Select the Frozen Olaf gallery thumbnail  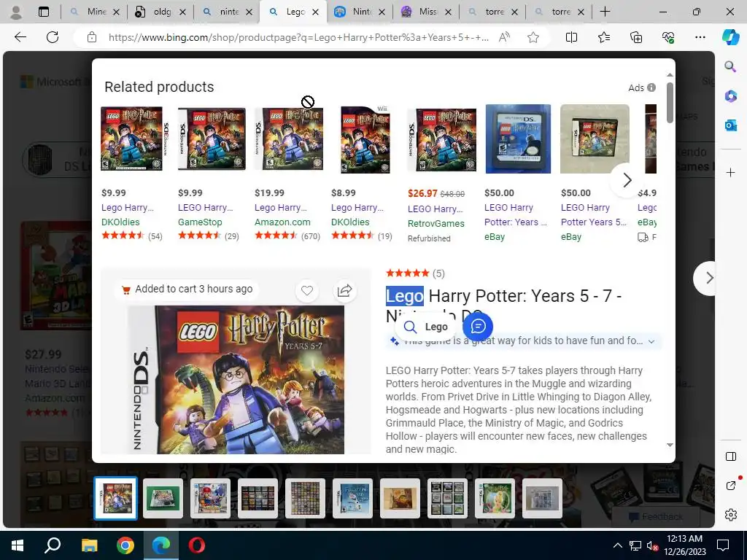(352, 498)
